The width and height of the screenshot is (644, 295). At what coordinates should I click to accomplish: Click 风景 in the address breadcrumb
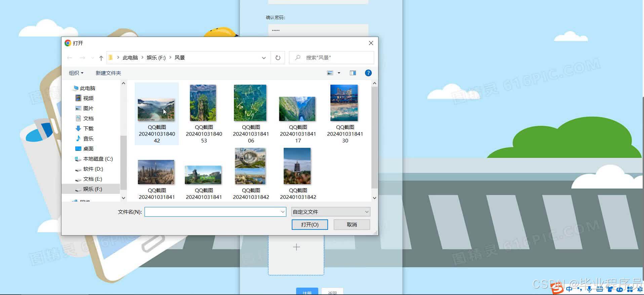coord(179,58)
